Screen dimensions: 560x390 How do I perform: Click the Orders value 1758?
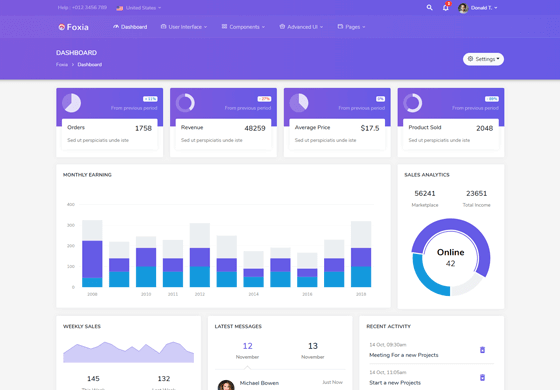pos(143,128)
